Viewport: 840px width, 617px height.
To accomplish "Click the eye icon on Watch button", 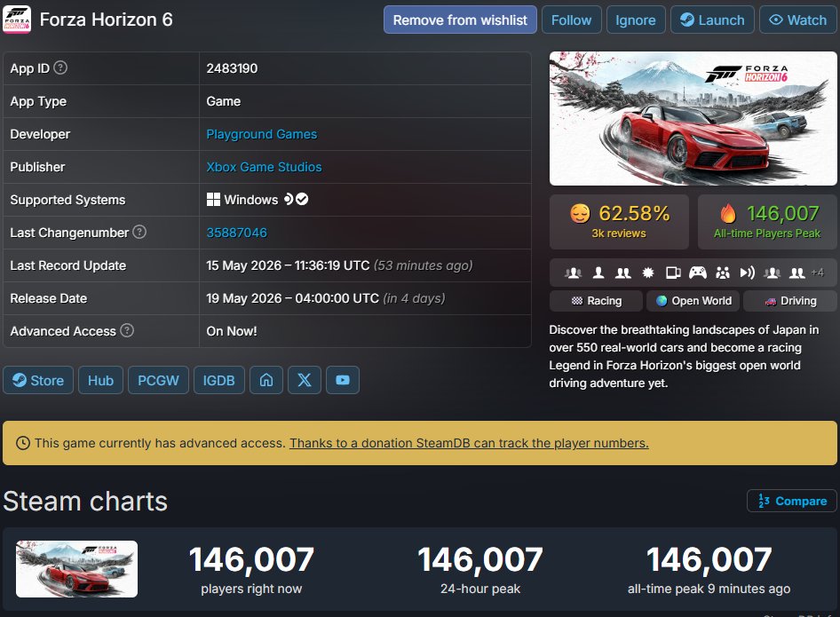I will coord(776,20).
